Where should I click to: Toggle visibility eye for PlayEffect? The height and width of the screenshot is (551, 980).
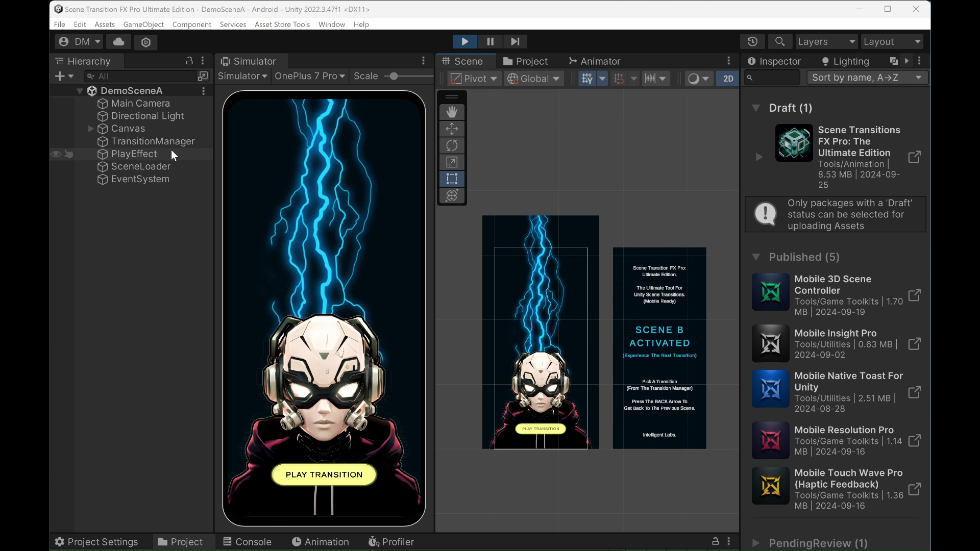click(56, 154)
